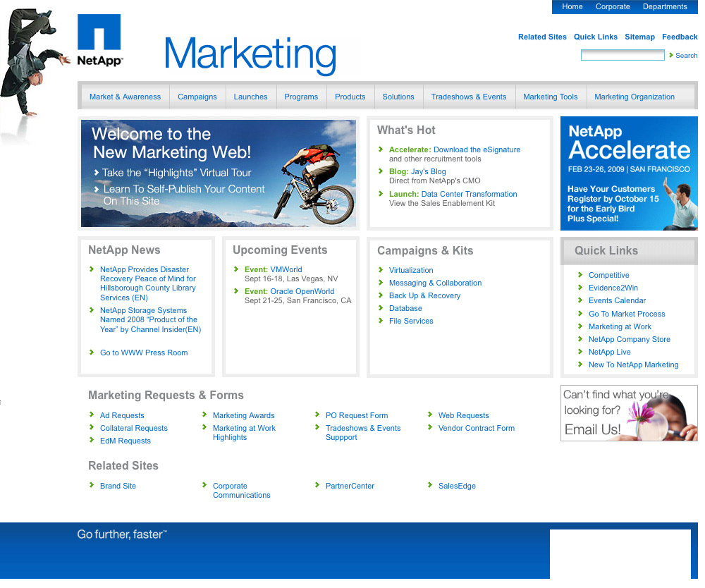The width and height of the screenshot is (705, 588).
Task: Open Corporate Communications related link
Action: pos(241,491)
